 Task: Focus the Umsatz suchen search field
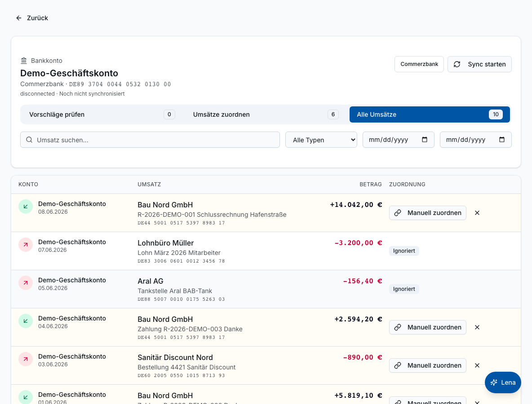tap(150, 140)
